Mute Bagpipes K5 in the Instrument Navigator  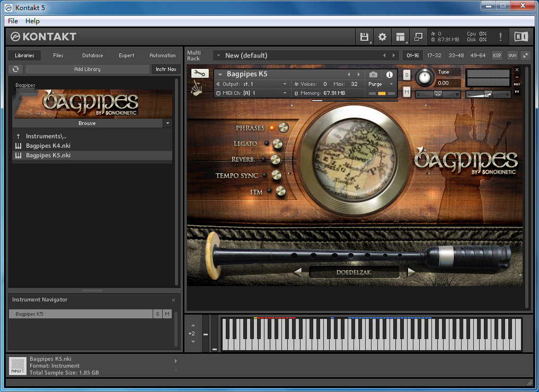coord(167,314)
